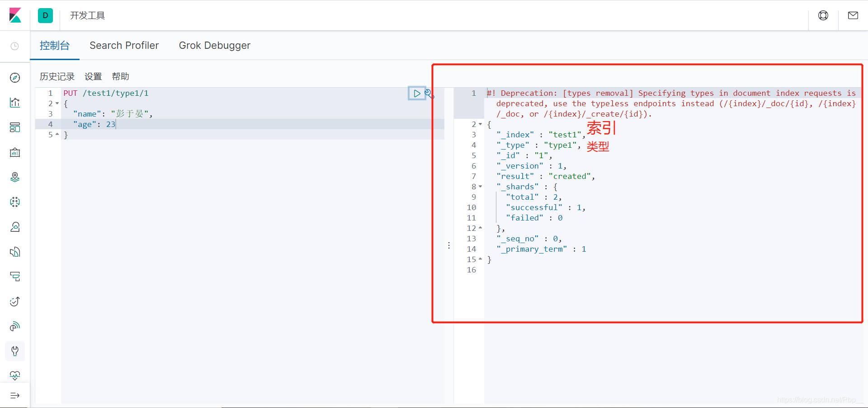The width and height of the screenshot is (868, 408).
Task: Click the Kibana logo
Action: pos(15,15)
